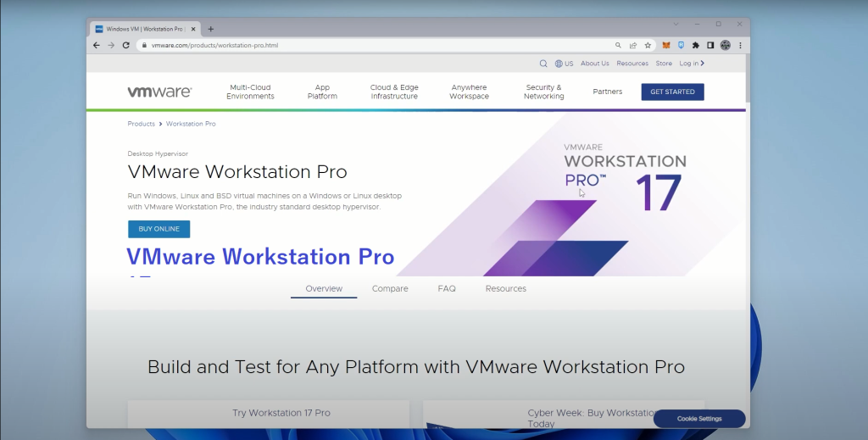The width and height of the screenshot is (868, 440).
Task: Click the address bar URL
Action: coord(214,46)
